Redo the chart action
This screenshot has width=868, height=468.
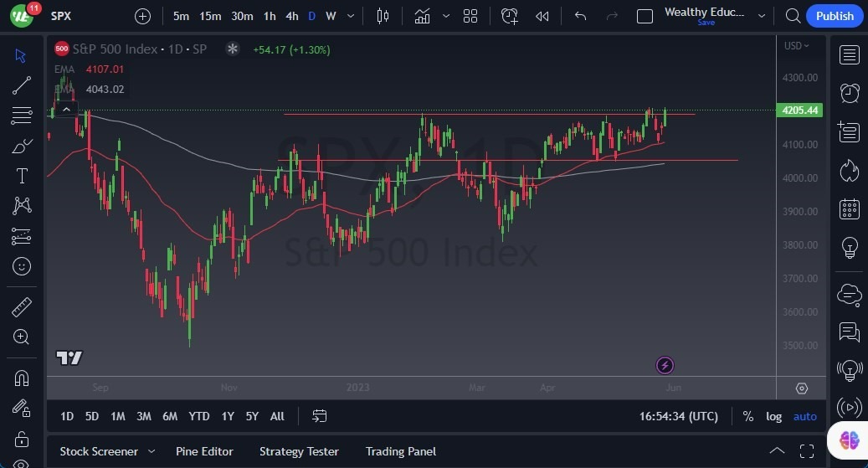click(x=612, y=17)
